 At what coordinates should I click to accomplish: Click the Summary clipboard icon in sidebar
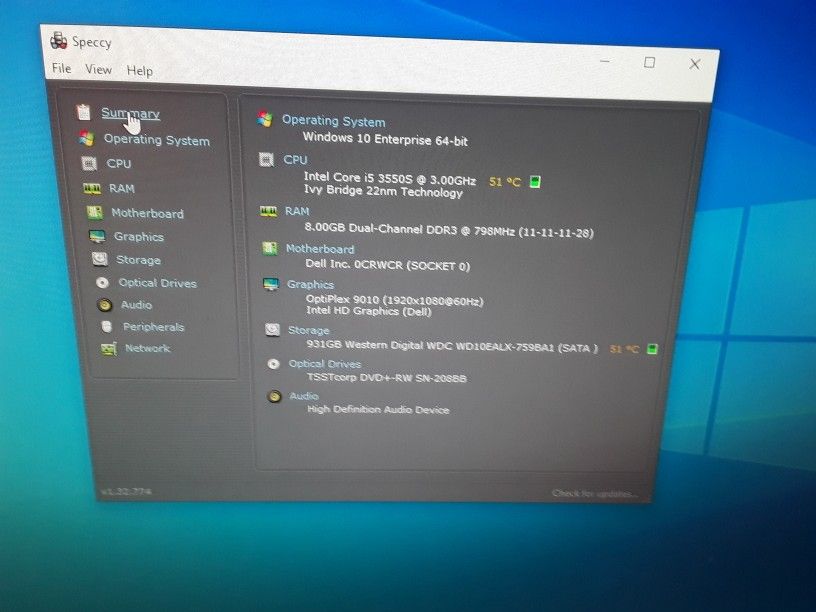click(83, 112)
